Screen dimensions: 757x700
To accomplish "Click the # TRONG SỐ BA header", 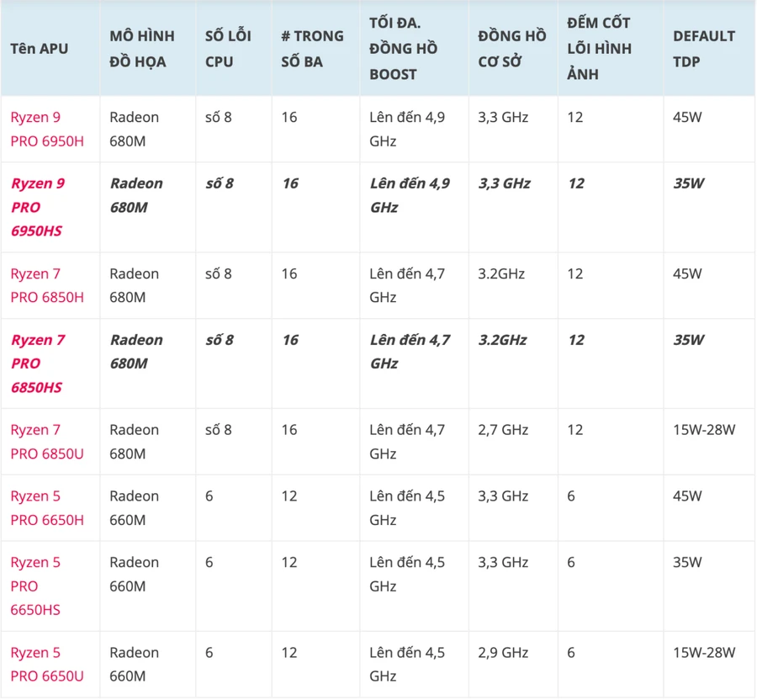I will coord(312,49).
